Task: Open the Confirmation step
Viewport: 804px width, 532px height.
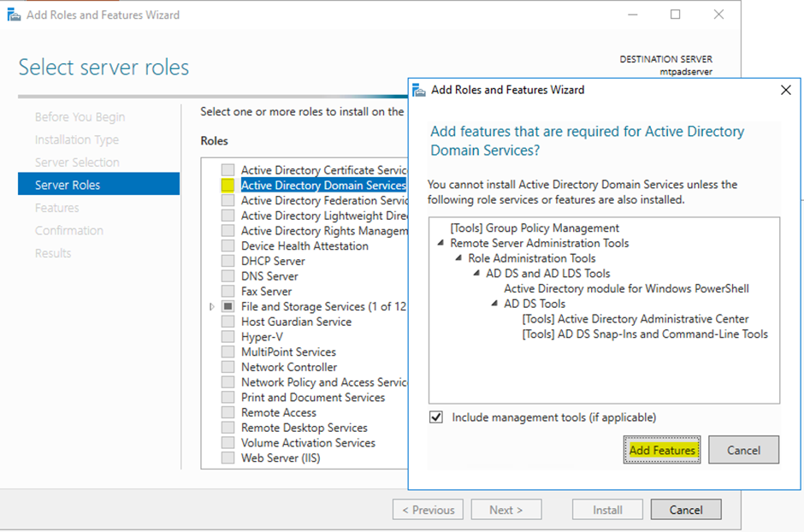Action: point(69,230)
